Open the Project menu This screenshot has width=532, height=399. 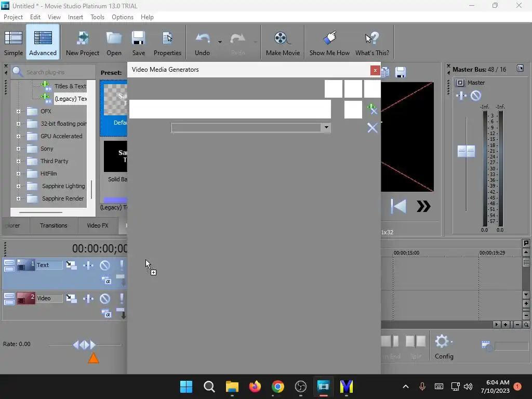click(13, 17)
